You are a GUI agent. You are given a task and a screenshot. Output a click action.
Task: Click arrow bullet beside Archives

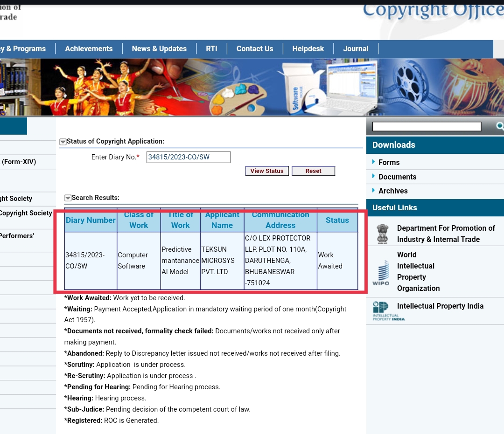tap(374, 190)
